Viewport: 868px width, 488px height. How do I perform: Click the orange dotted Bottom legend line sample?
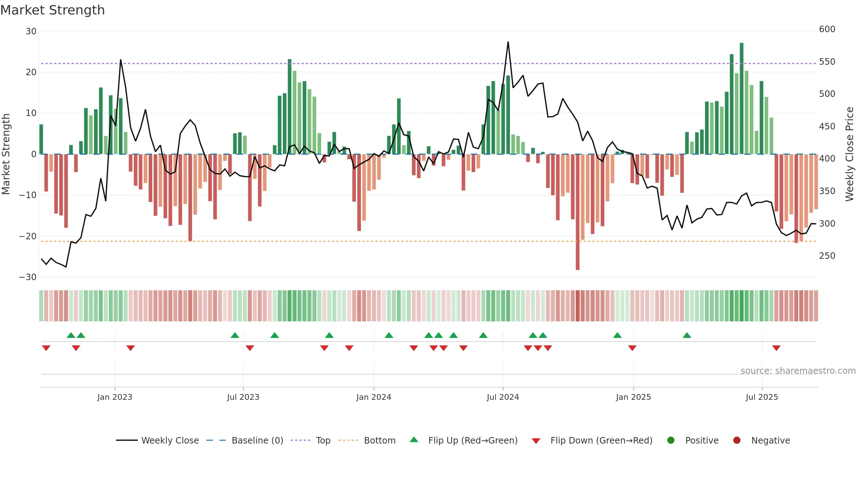coord(349,440)
